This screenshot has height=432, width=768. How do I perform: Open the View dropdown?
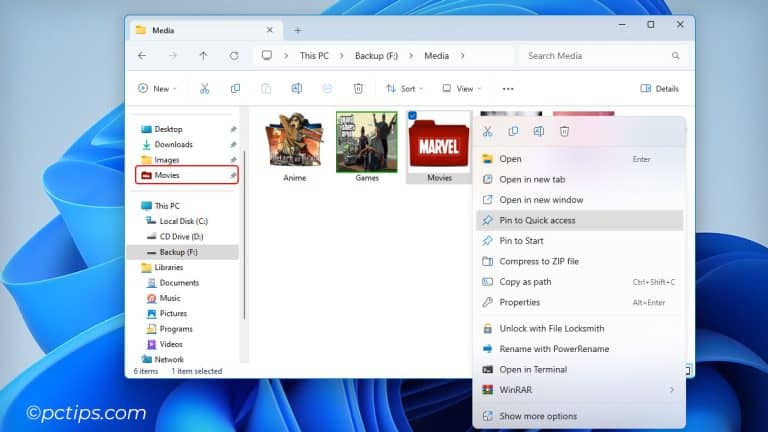[x=461, y=89]
